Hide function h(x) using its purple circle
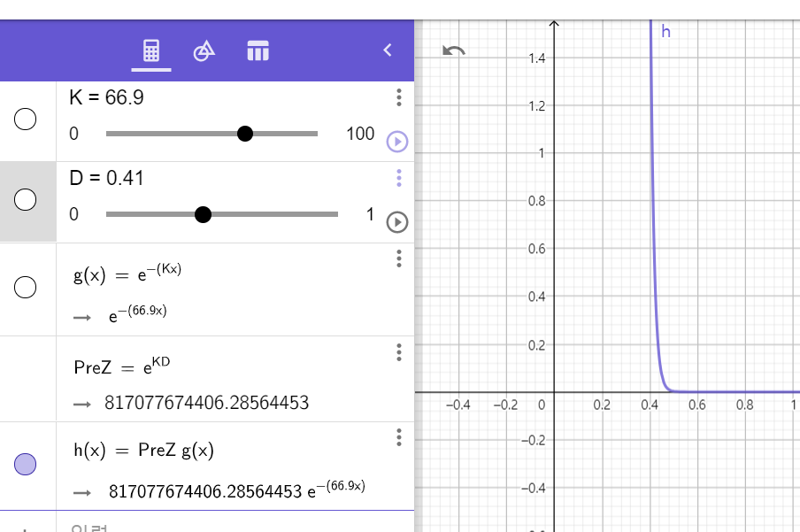The height and width of the screenshot is (532, 800). click(x=25, y=464)
